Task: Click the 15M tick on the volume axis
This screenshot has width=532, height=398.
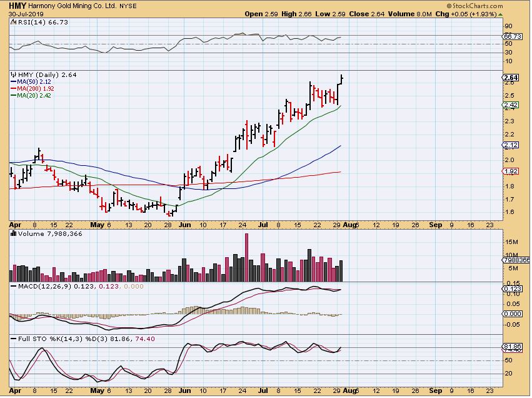Action: (x=511, y=242)
